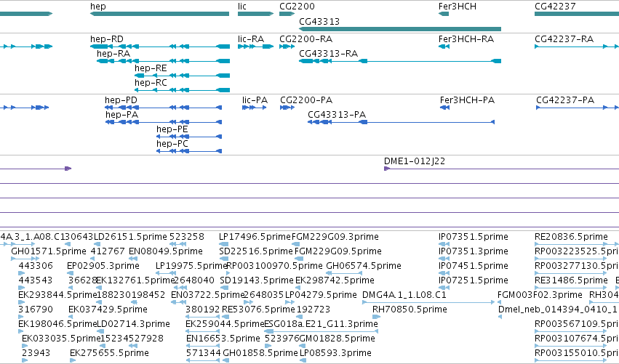
Task: Select the IP07251.5prime EST label
Action: 474,280
